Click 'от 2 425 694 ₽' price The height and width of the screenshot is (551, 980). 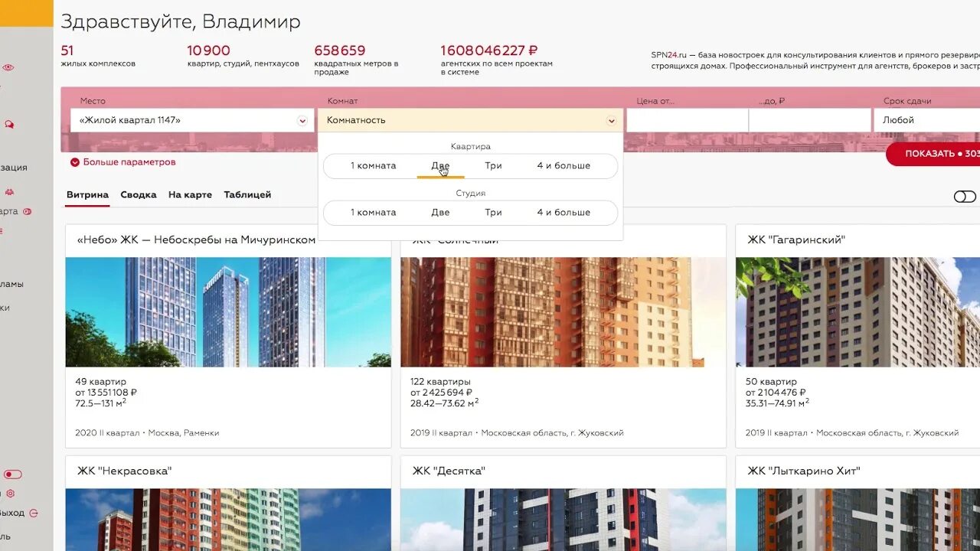click(x=441, y=393)
